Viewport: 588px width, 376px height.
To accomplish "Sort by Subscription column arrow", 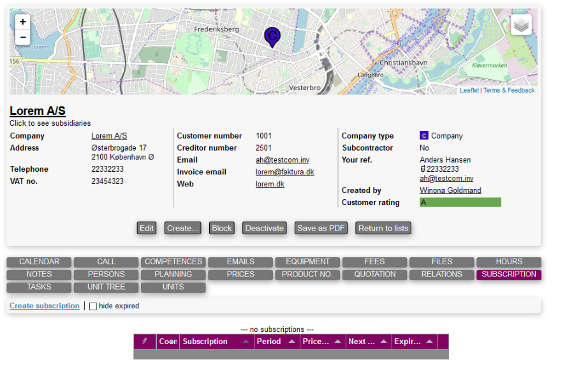I will (246, 342).
